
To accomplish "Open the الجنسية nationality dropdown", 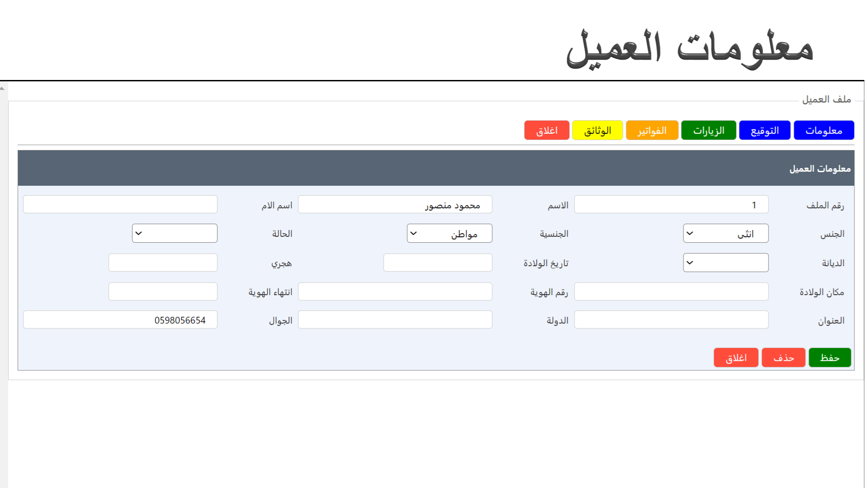I will pyautogui.click(x=449, y=234).
